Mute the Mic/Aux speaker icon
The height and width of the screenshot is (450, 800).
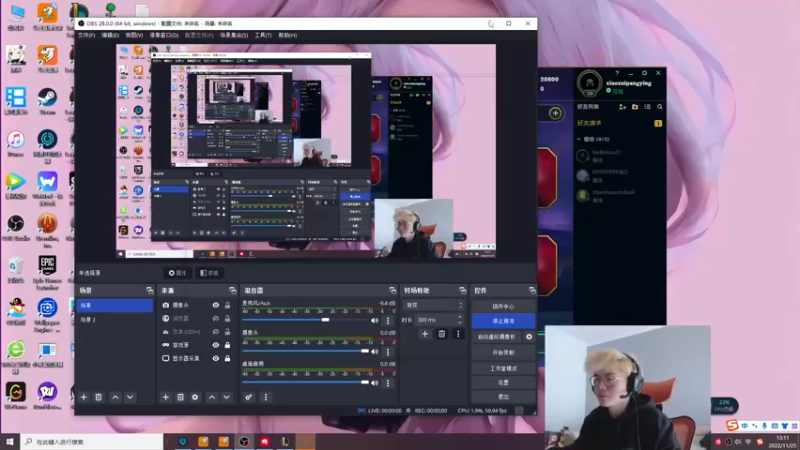point(375,320)
